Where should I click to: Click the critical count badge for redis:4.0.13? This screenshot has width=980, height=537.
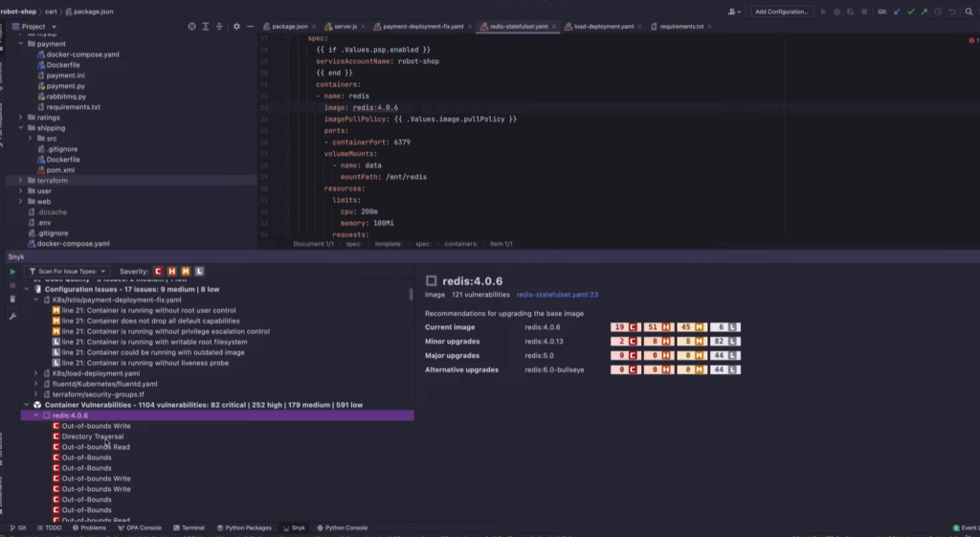625,342
